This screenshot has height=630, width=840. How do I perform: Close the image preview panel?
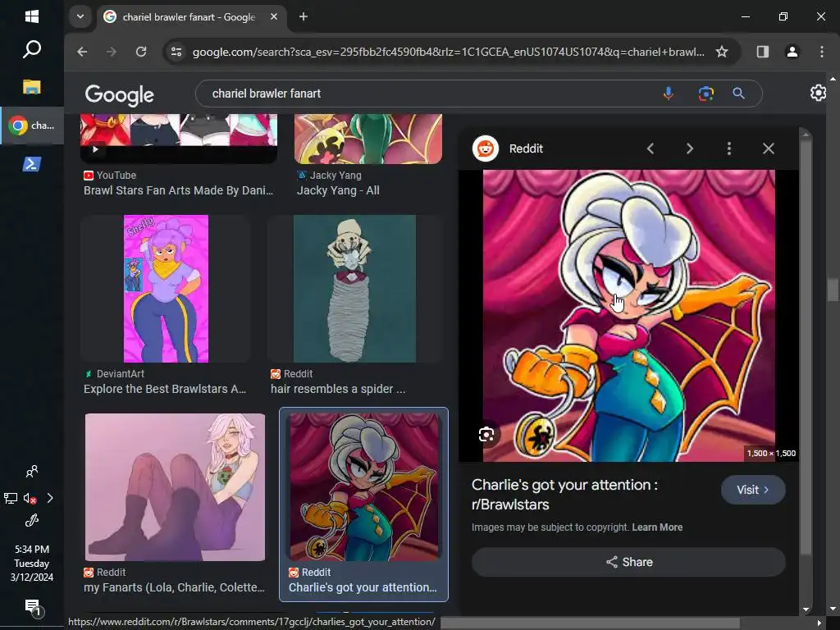point(768,148)
